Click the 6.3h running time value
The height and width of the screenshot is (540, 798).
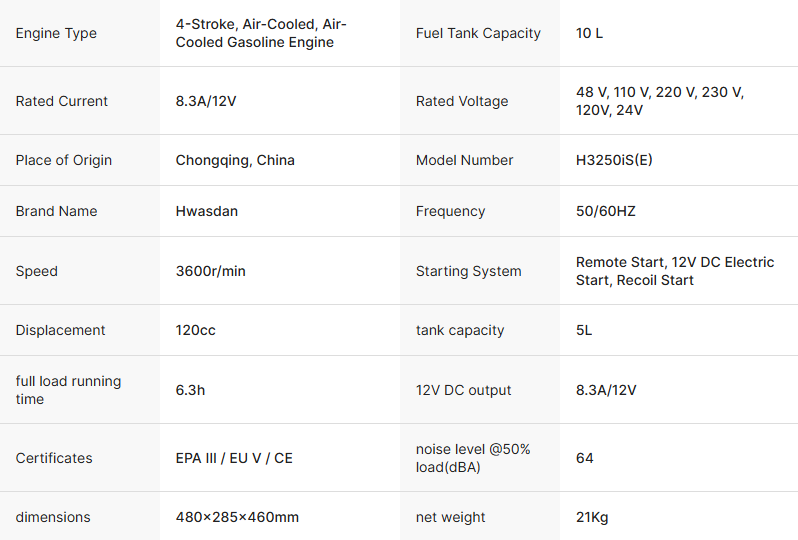tap(190, 390)
